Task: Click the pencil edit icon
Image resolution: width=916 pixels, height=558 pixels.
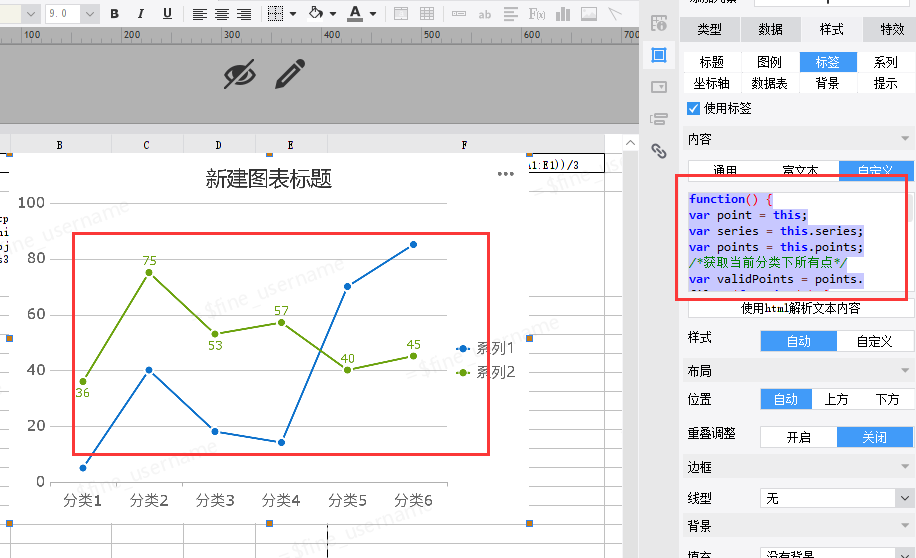Action: 290,74
